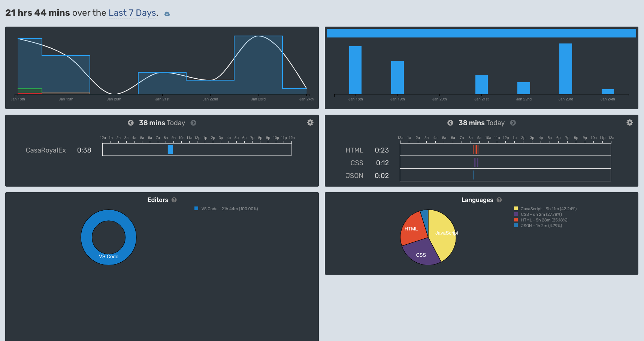Click the blue activity marker in CasaRoyalEx timeline
The height and width of the screenshot is (341, 644).
pyautogui.click(x=170, y=150)
